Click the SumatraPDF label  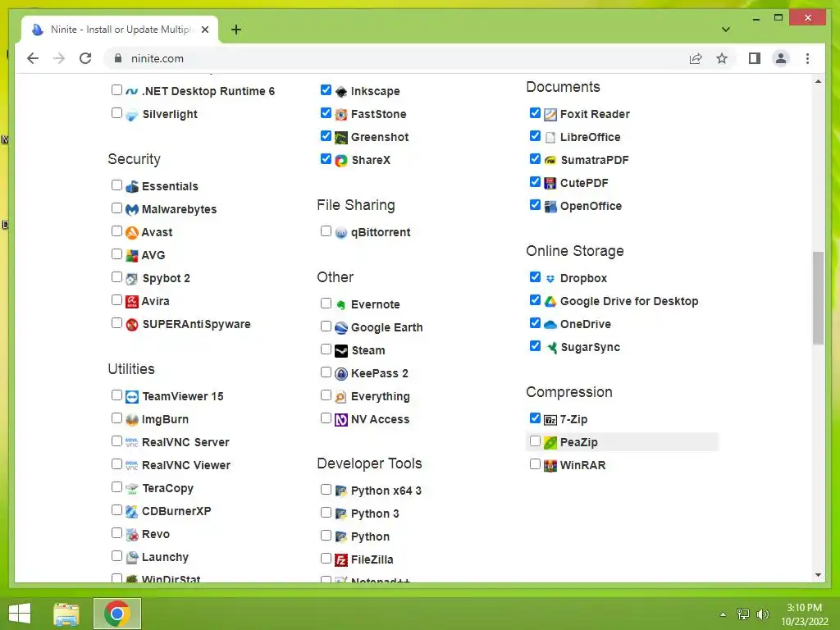[594, 160]
